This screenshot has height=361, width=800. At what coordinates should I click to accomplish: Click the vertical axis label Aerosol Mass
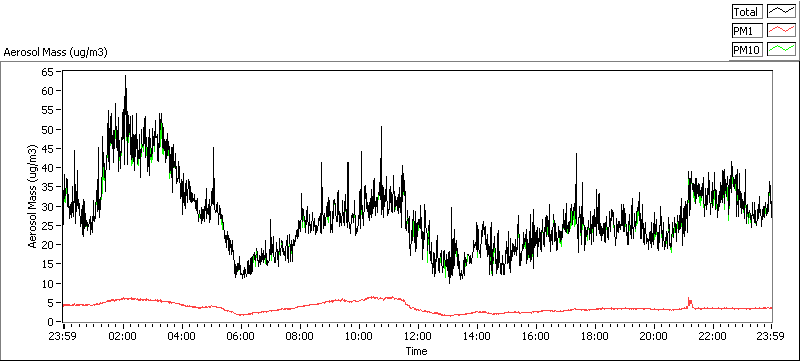pyautogui.click(x=33, y=197)
